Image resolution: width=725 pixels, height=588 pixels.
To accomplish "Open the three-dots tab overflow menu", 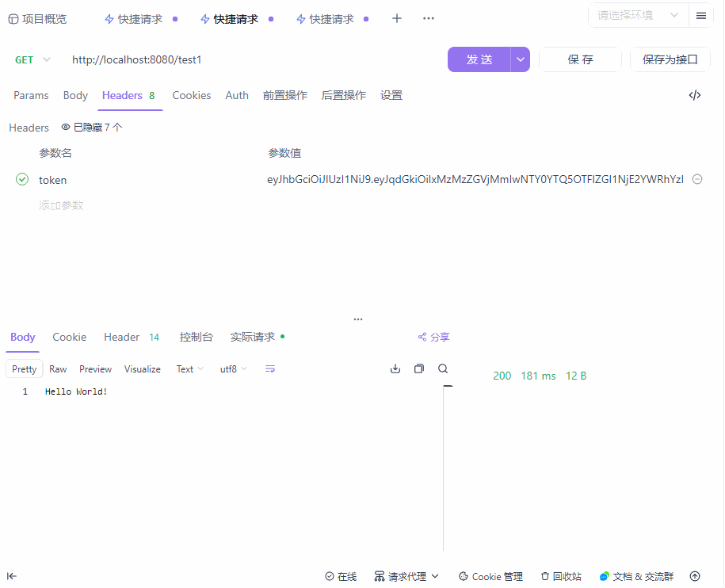I will pos(429,19).
